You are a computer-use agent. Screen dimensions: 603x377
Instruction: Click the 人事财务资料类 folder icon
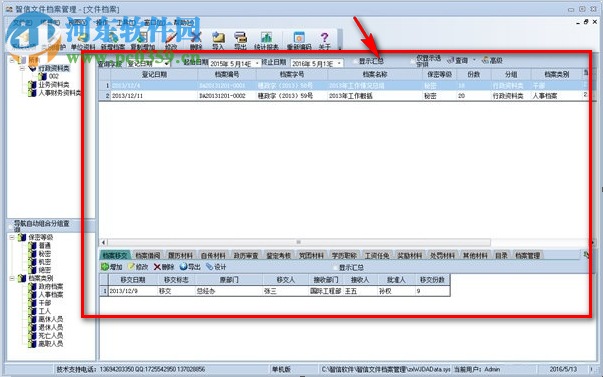32,93
